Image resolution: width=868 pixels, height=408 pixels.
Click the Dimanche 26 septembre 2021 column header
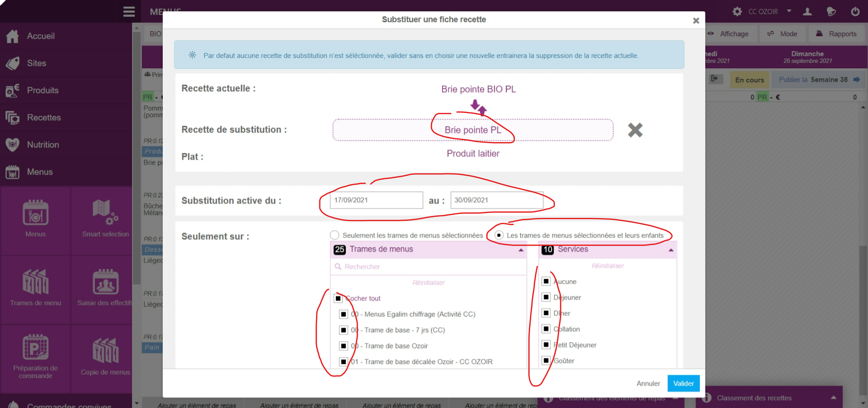[x=807, y=57]
